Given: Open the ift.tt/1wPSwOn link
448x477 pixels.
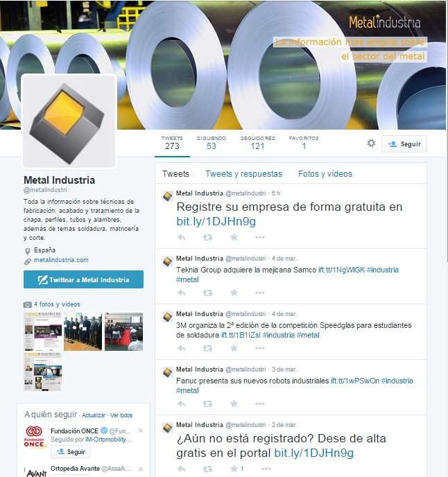Looking at the screenshot, I should click(355, 381).
